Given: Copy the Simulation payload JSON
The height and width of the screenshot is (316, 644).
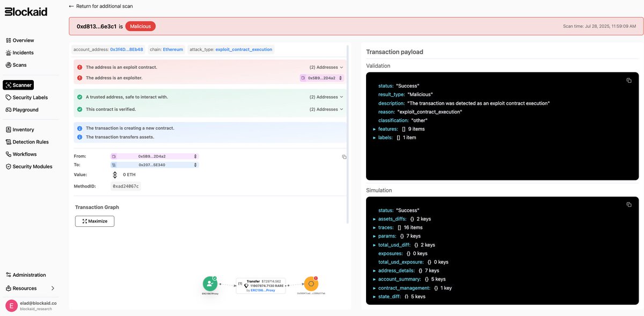Looking at the screenshot, I should 629,205.
